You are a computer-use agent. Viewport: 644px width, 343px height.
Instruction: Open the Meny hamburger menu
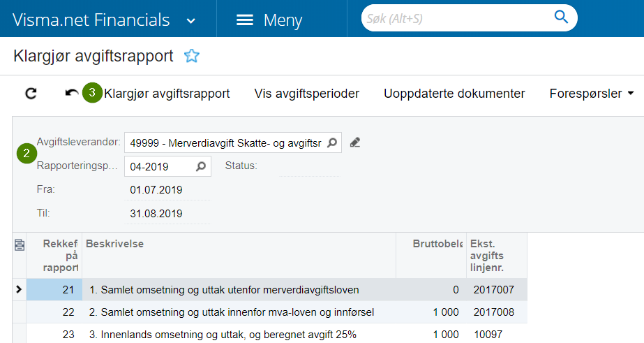coord(269,20)
